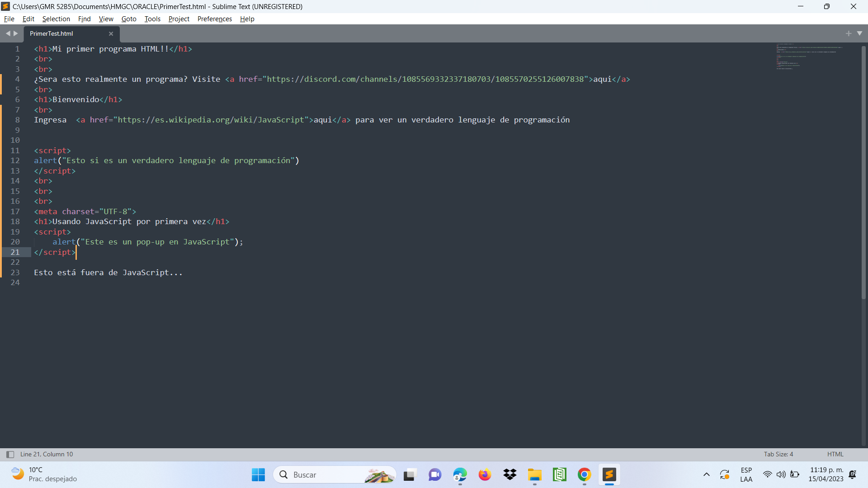
Task: Add a new tab with plus icon
Action: click(849, 33)
